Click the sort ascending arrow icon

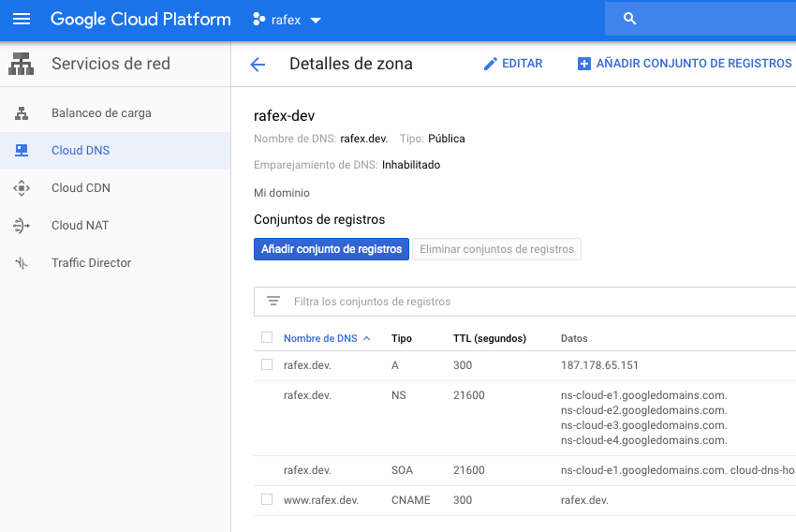coord(366,339)
